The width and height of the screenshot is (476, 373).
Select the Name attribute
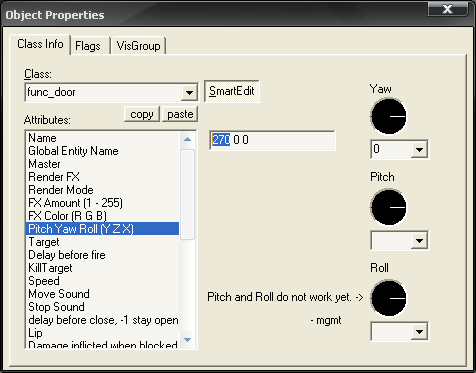tap(103, 138)
